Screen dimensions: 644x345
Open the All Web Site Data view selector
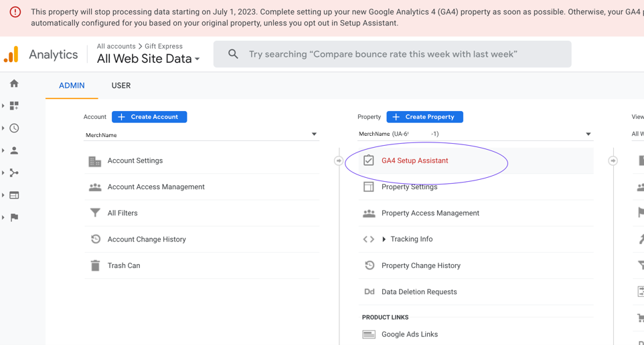[148, 59]
